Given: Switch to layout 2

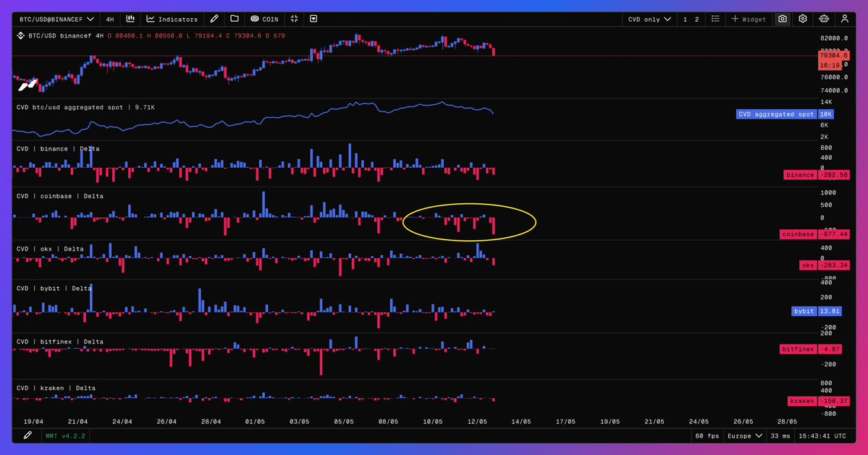Looking at the screenshot, I should [x=696, y=20].
